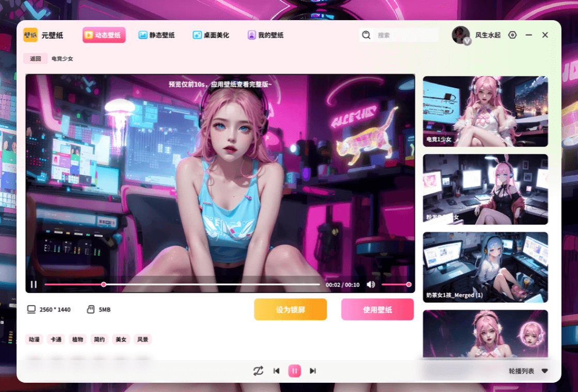The width and height of the screenshot is (578, 392).
Task: Click the 返回 back button
Action: click(35, 59)
